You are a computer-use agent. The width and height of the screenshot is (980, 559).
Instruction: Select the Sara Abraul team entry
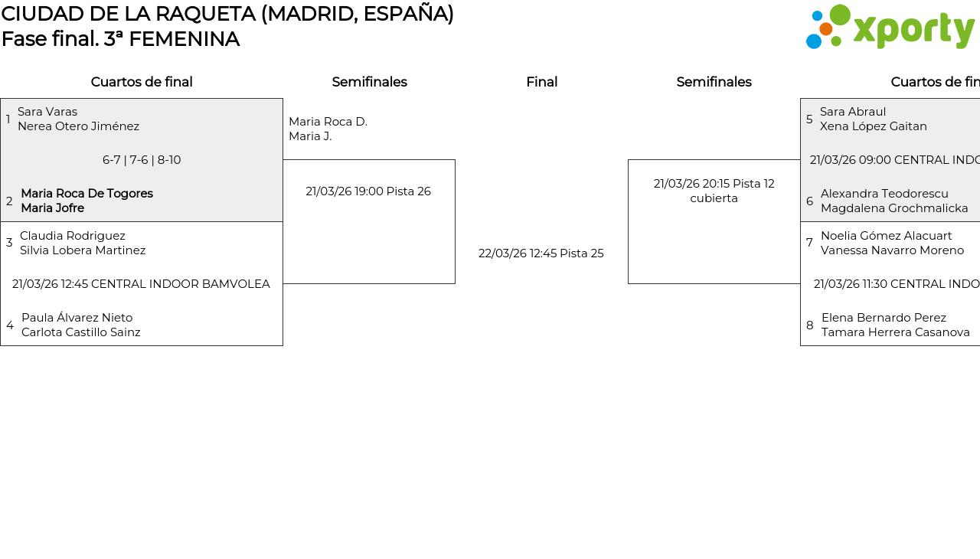coord(873,119)
